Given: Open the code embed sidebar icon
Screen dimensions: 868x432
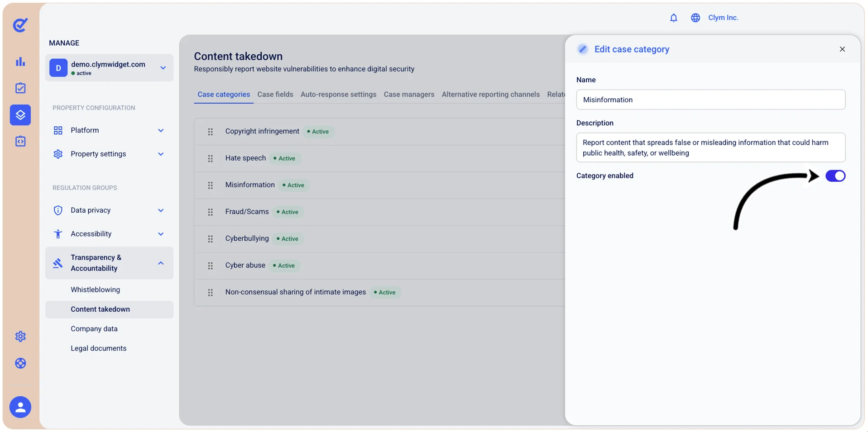Looking at the screenshot, I should pos(20,142).
